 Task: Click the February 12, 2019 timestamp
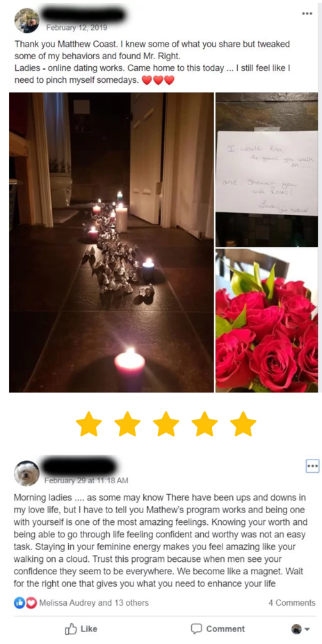coord(77,28)
